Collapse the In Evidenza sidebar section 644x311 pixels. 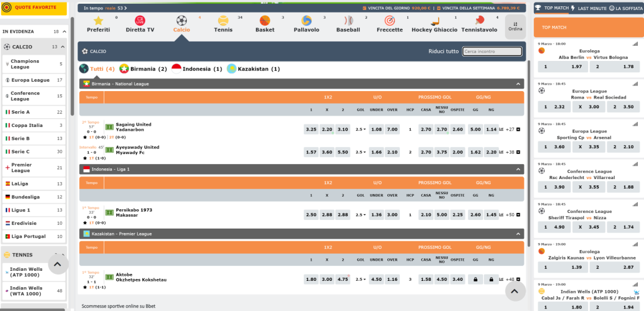click(x=65, y=31)
